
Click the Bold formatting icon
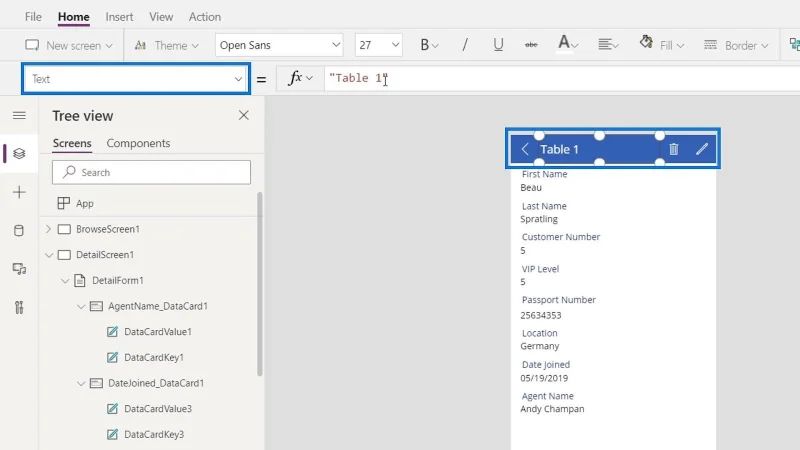tap(424, 45)
